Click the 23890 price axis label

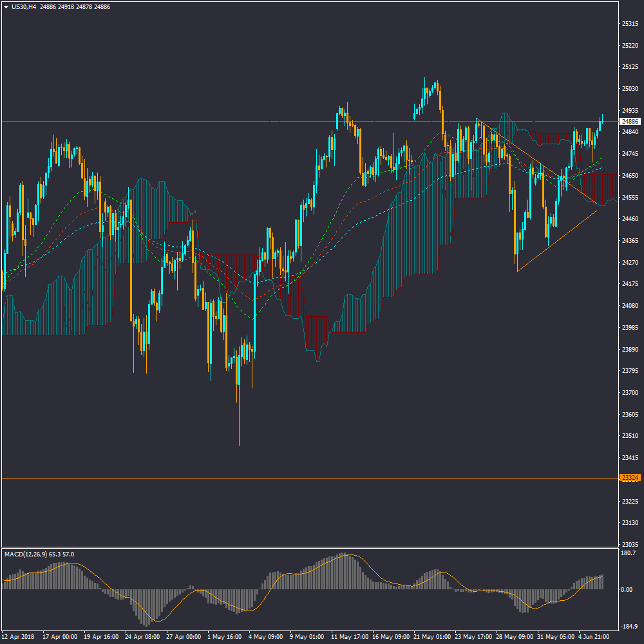[630, 349]
